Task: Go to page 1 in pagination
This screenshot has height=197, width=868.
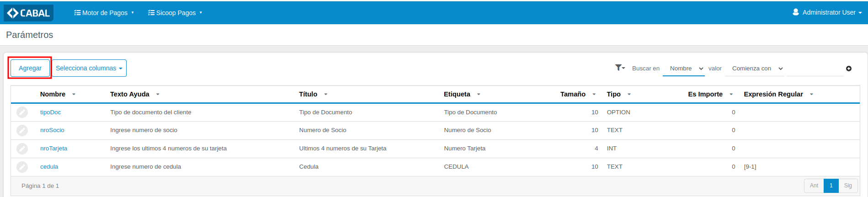Action: pyautogui.click(x=831, y=186)
